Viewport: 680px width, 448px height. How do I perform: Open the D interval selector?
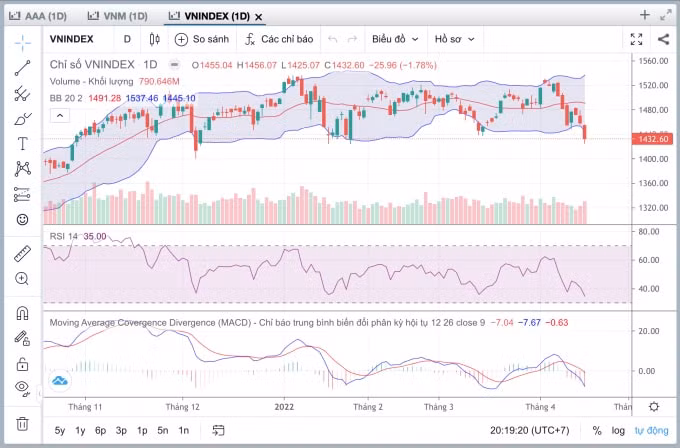127,39
